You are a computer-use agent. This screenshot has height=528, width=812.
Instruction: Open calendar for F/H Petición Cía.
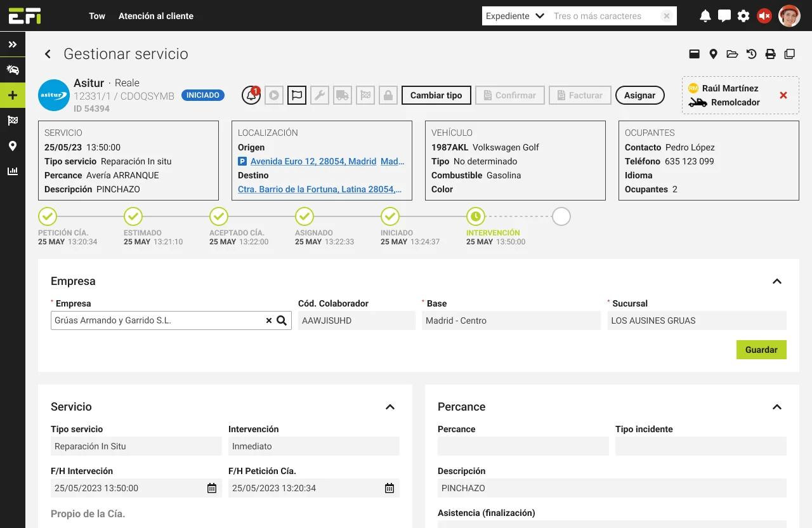point(390,488)
